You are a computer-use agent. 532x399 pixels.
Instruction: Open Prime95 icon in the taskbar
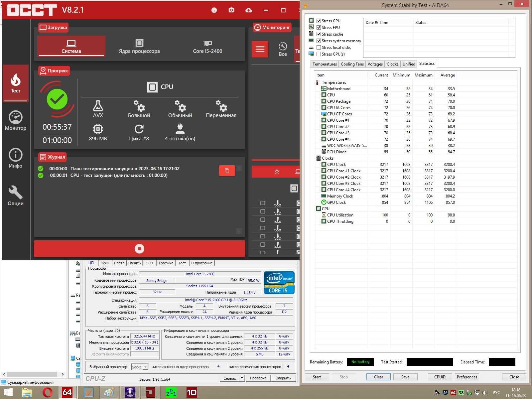pyautogui.click(x=171, y=392)
